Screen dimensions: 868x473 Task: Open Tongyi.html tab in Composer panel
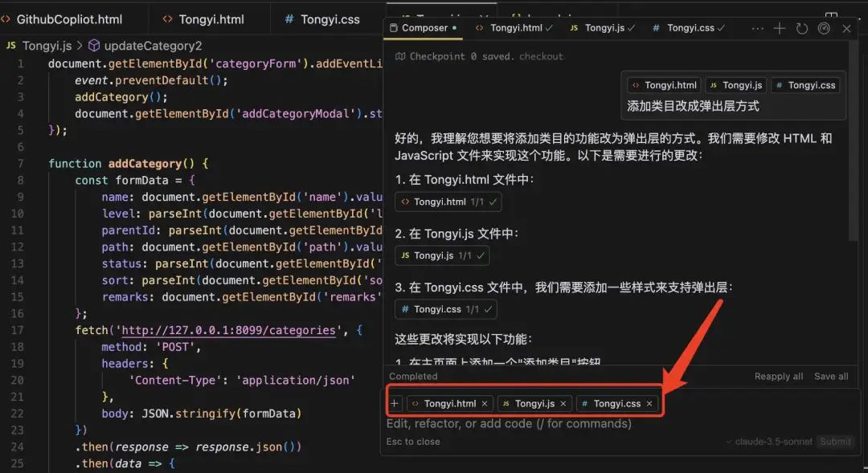pos(514,27)
